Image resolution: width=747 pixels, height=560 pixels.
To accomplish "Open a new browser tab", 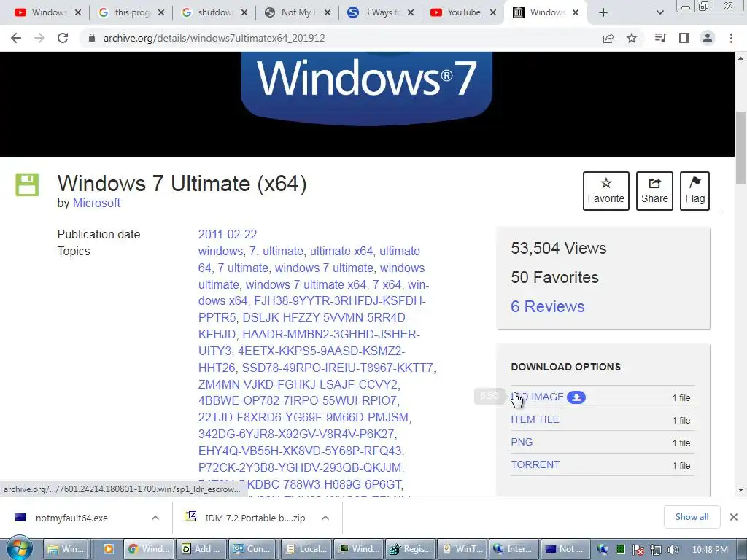I will (x=603, y=12).
